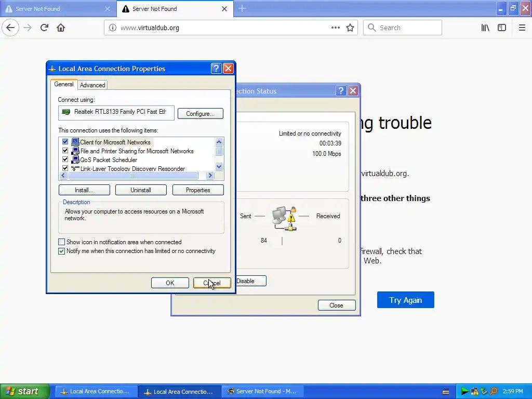Bookmark this page with the star
The height and width of the screenshot is (399, 532).
pyautogui.click(x=350, y=28)
